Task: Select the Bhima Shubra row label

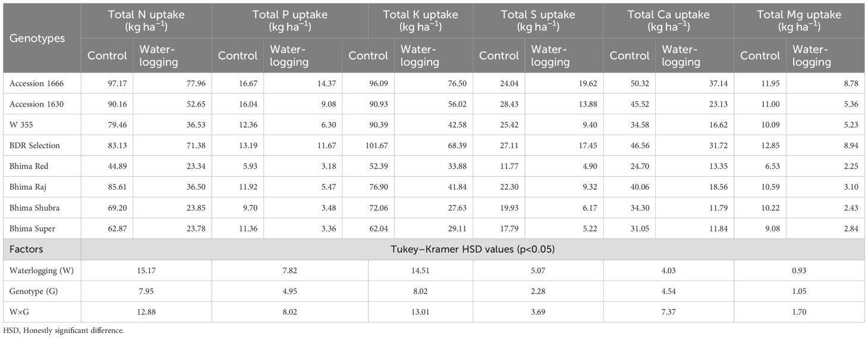Action: point(34,208)
